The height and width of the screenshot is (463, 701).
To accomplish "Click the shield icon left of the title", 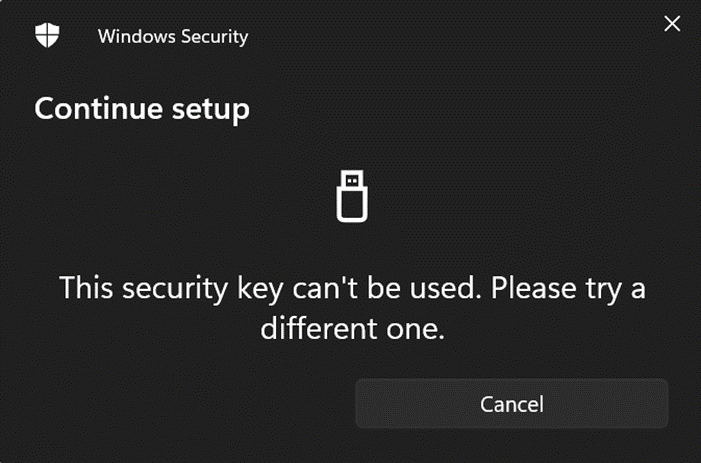I will [47, 36].
